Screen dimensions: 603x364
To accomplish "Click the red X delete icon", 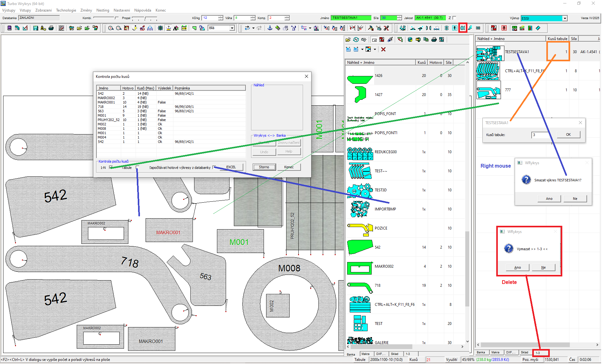I will click(x=383, y=49).
